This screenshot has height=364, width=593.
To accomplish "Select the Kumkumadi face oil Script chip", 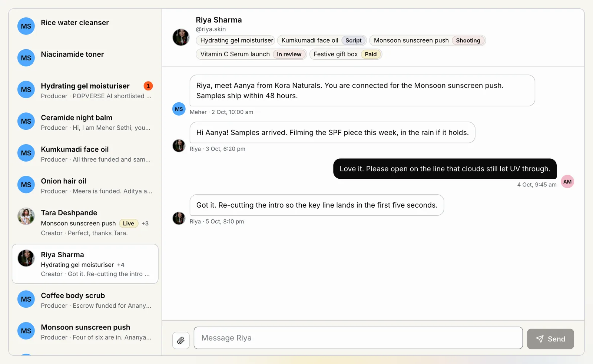I will pos(322,40).
